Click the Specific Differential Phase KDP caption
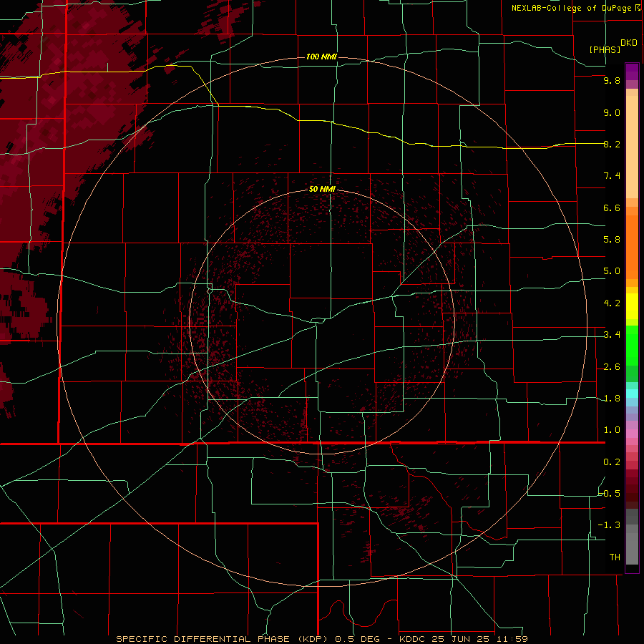Image resolution: width=644 pixels, height=644 pixels. click(x=222, y=639)
